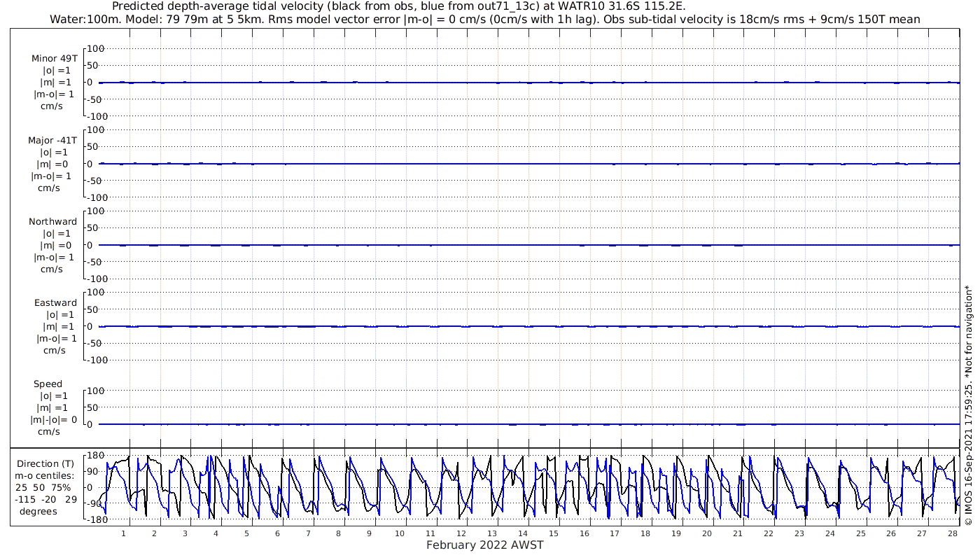Select the "Major -41T" panel label
Image resolution: width=980 pixels, height=560 pixels.
click(53, 140)
